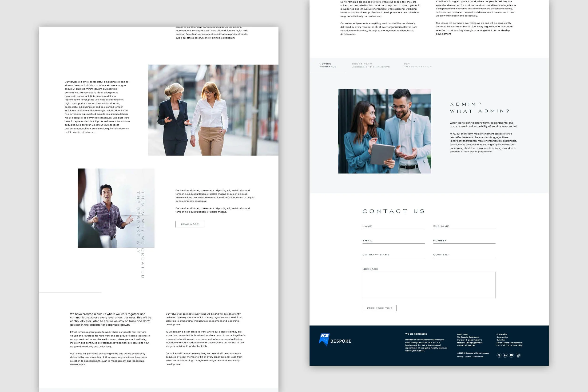Switch to the Pet Transportation tab
The width and height of the screenshot is (588, 392).
pos(417,65)
